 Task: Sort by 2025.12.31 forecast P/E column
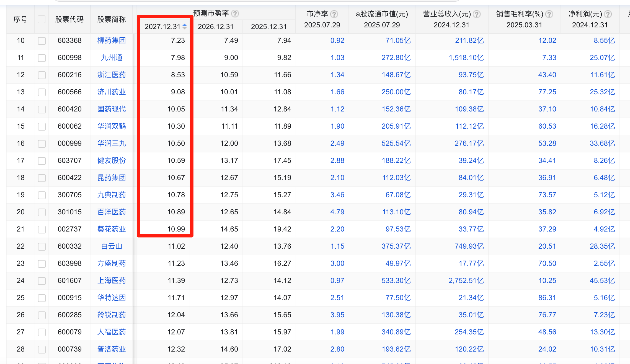(269, 27)
